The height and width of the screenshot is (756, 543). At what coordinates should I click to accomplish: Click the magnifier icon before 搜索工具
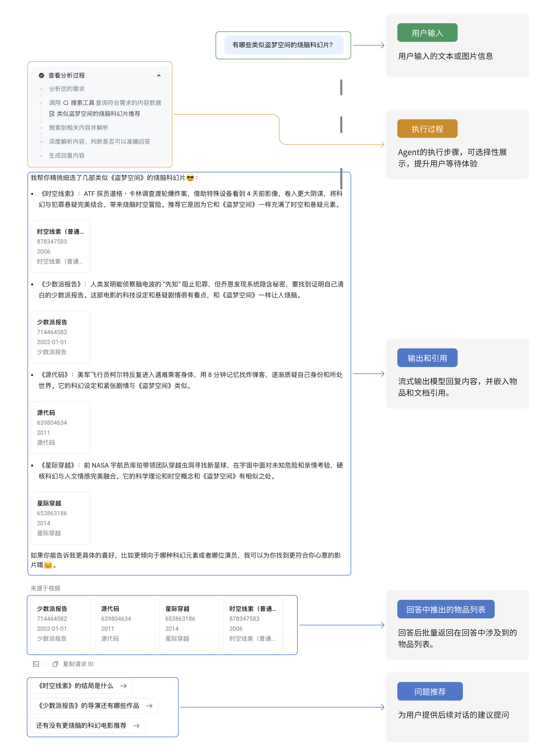(x=66, y=103)
